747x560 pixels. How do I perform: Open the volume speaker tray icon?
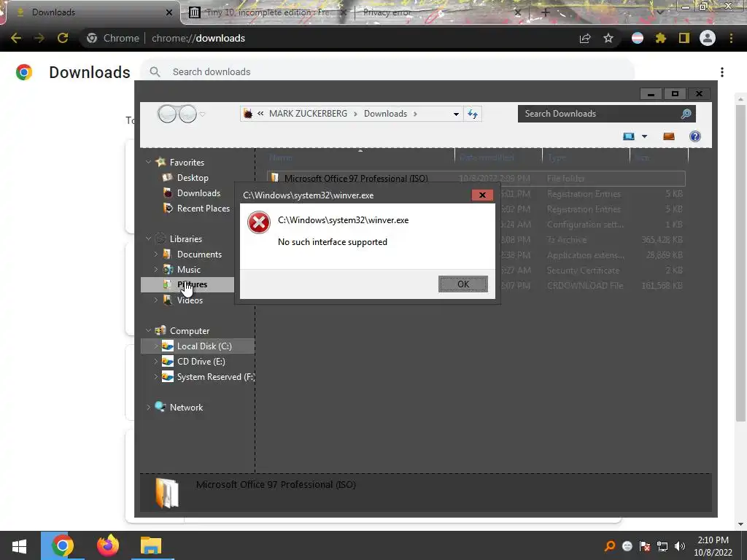680,546
